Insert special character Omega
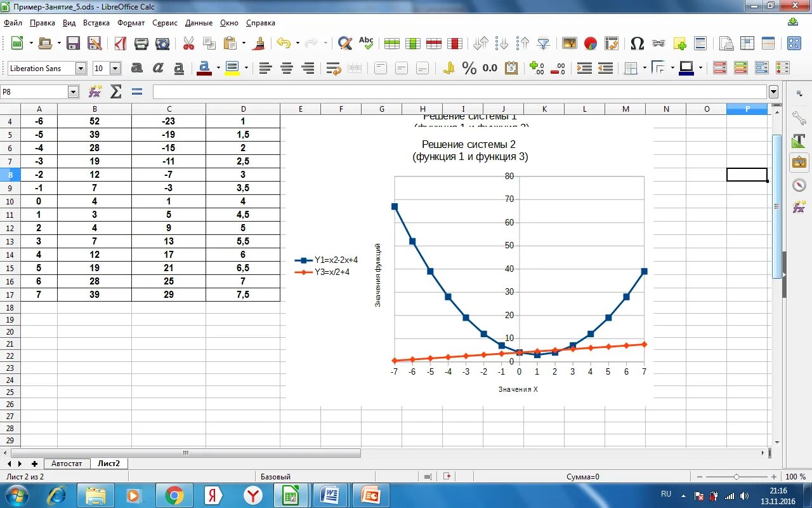Image resolution: width=812 pixels, height=508 pixels. [638, 43]
